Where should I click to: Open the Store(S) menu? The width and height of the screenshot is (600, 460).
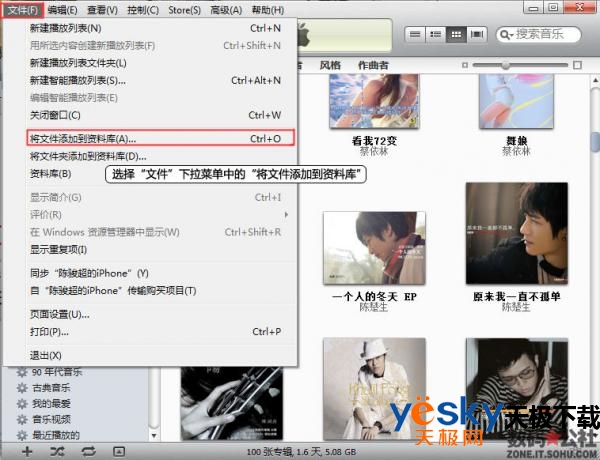[184, 10]
